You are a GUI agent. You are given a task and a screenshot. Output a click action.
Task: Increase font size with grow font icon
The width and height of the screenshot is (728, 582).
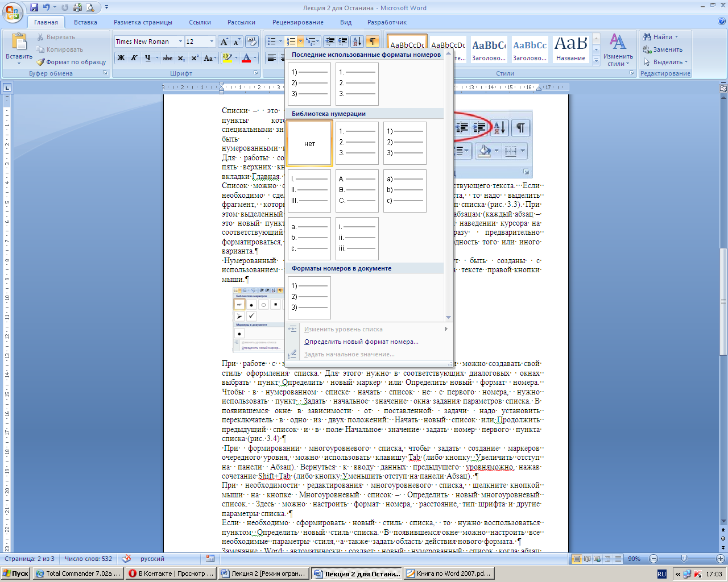point(224,41)
